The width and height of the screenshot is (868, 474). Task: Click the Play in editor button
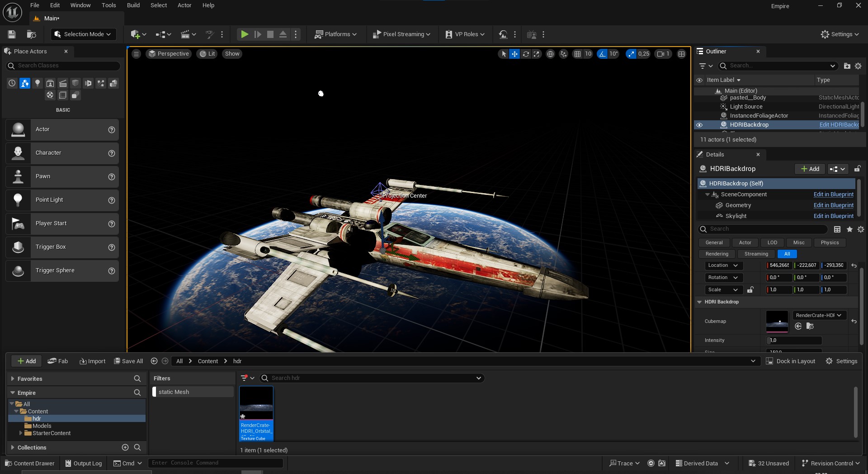coord(245,34)
